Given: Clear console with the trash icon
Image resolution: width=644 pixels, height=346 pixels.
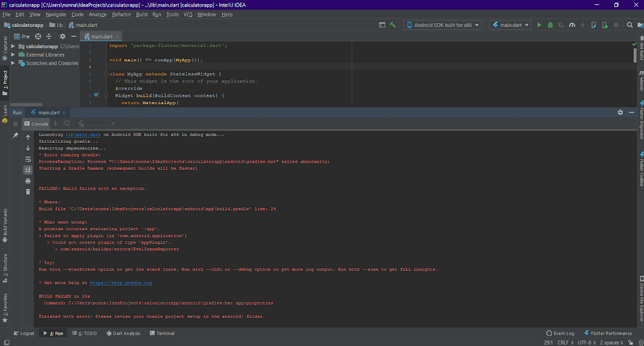Looking at the screenshot, I should pyautogui.click(x=28, y=191).
